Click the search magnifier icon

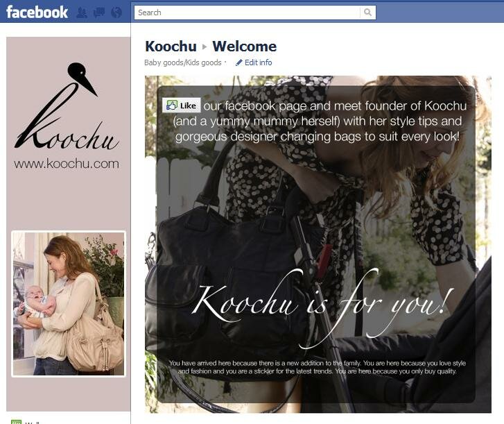pyautogui.click(x=367, y=12)
